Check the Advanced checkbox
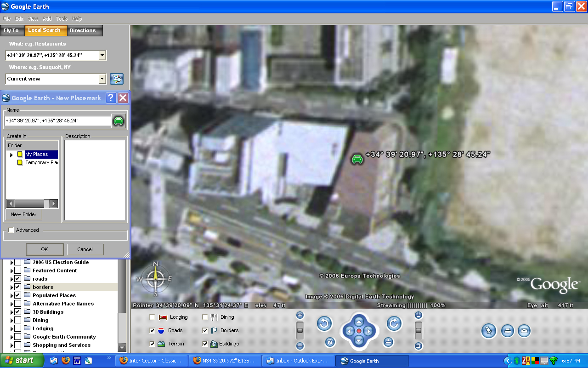The width and height of the screenshot is (588, 368). (x=11, y=230)
